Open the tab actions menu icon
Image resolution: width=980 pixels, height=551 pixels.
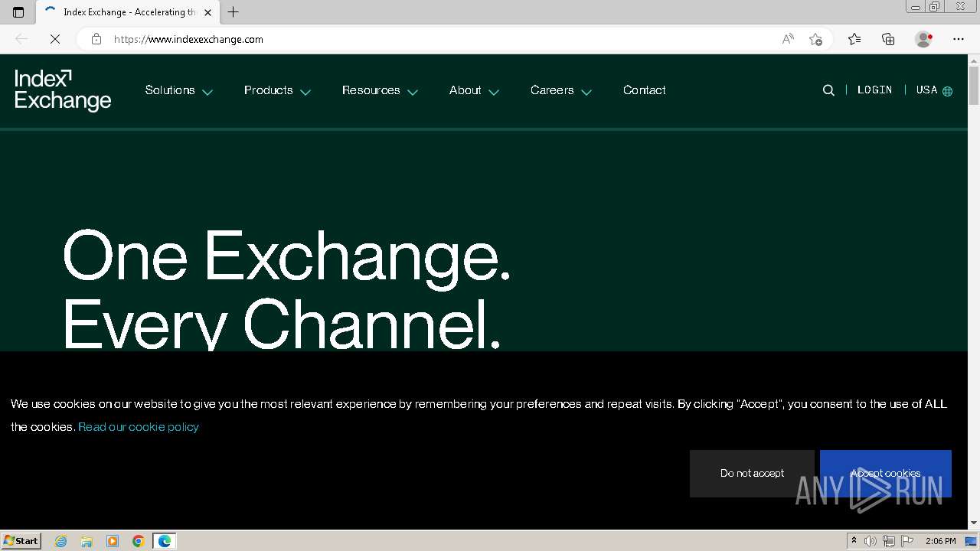point(18,12)
